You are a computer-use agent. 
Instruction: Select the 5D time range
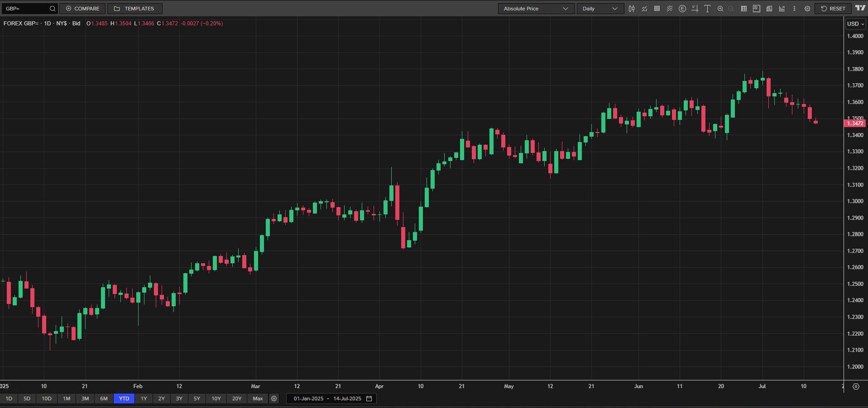[x=27, y=399]
